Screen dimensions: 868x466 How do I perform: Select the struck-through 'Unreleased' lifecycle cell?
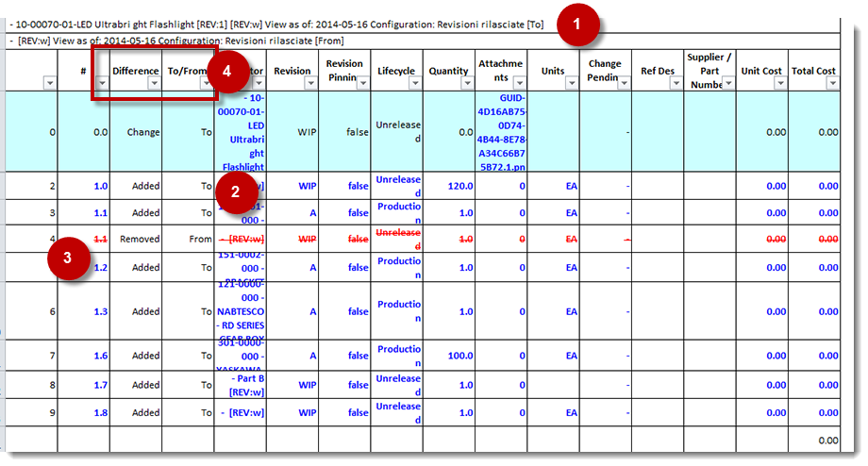coord(397,239)
